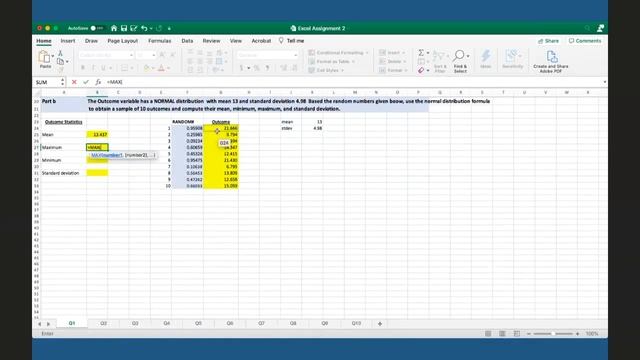Open the Acrobat ribbon tab
The height and width of the screenshot is (360, 640).
(261, 41)
